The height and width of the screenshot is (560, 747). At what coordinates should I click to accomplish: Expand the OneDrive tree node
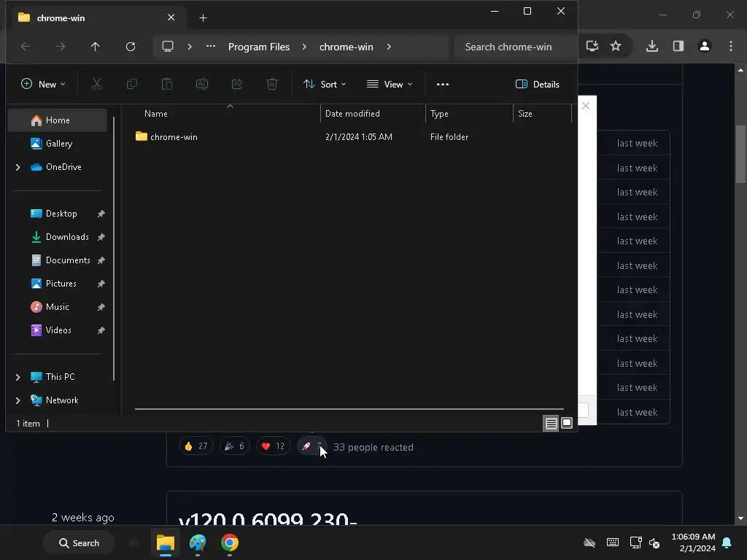(18, 167)
